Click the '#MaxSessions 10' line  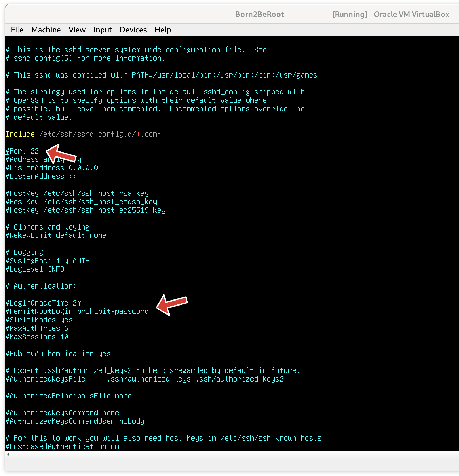click(x=37, y=337)
